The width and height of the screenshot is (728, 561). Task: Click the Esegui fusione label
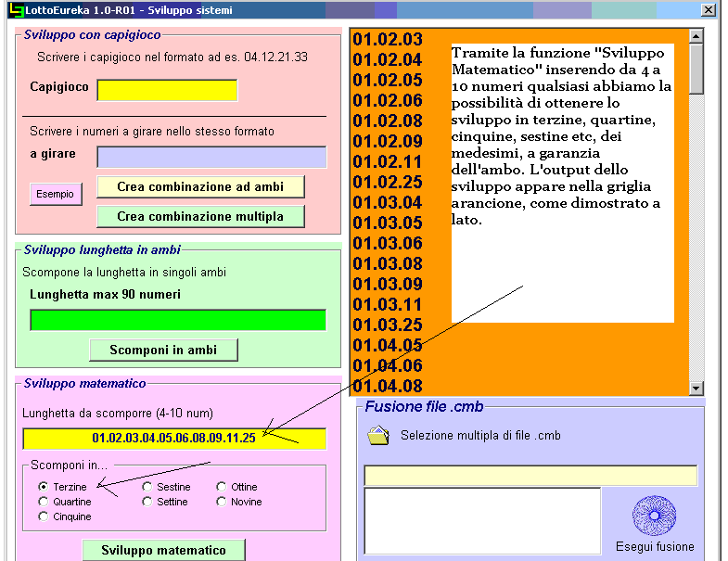(x=655, y=546)
